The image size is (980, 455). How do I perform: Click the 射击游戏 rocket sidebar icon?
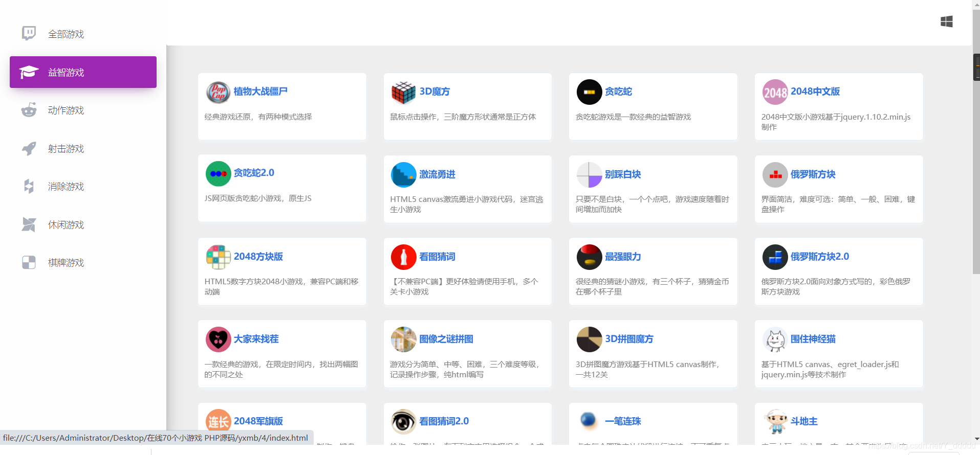pos(29,148)
